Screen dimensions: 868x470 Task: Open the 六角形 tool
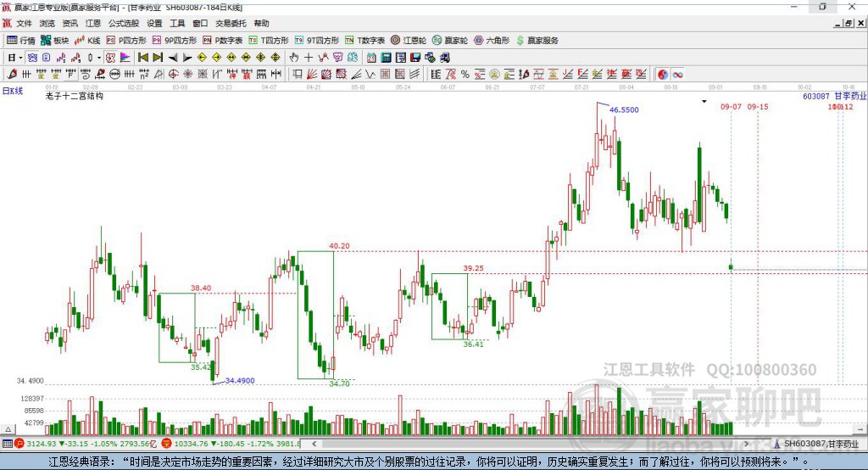492,41
